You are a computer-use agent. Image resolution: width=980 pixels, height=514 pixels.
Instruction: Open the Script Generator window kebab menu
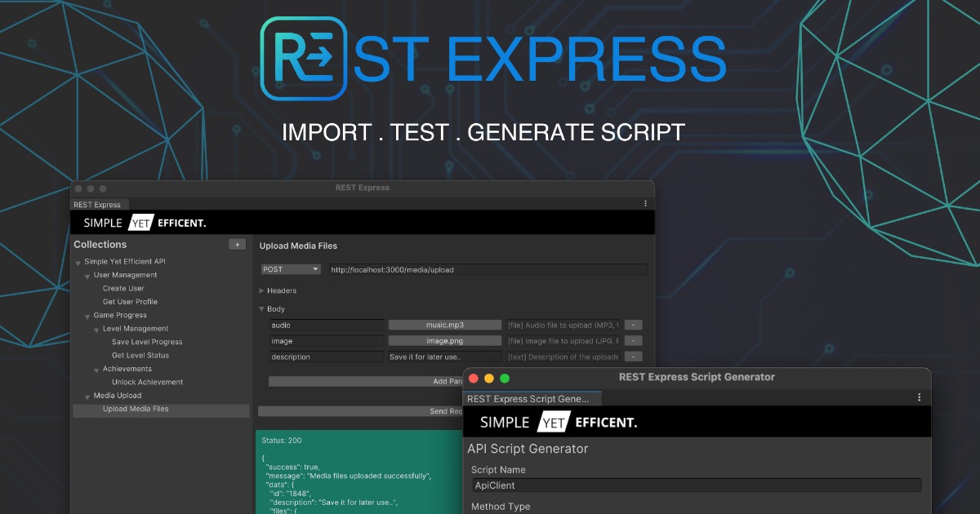pyautogui.click(x=919, y=397)
